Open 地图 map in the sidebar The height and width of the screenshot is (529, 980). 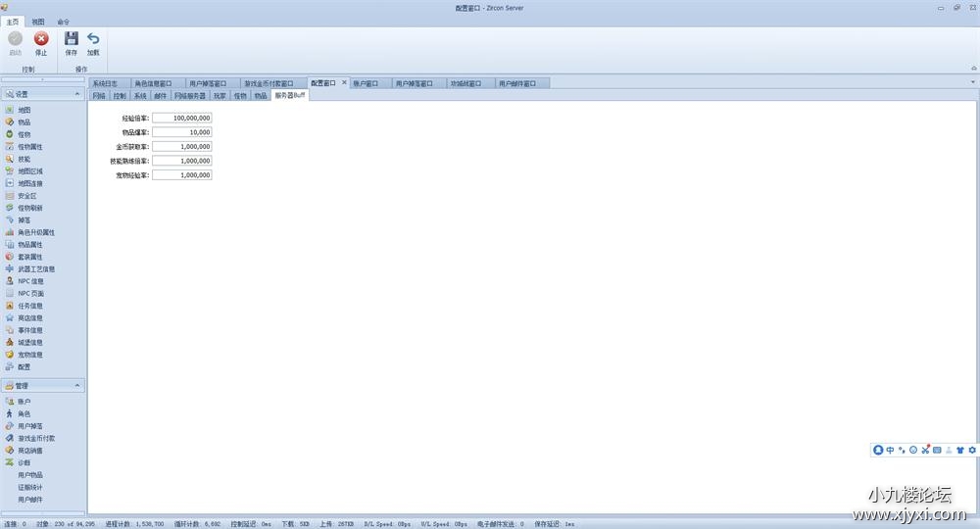pos(24,110)
